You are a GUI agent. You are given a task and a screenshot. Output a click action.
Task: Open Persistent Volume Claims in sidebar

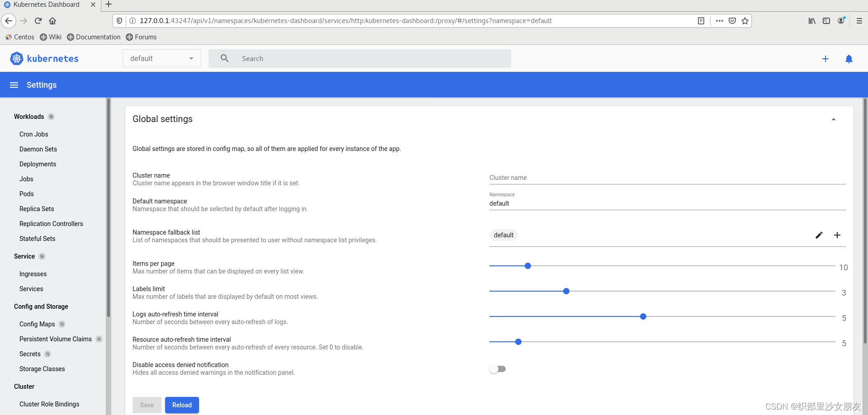pyautogui.click(x=56, y=339)
